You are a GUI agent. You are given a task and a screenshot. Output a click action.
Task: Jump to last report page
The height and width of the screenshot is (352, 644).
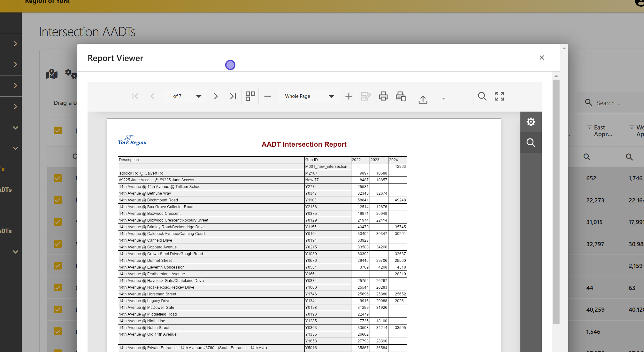[233, 96]
